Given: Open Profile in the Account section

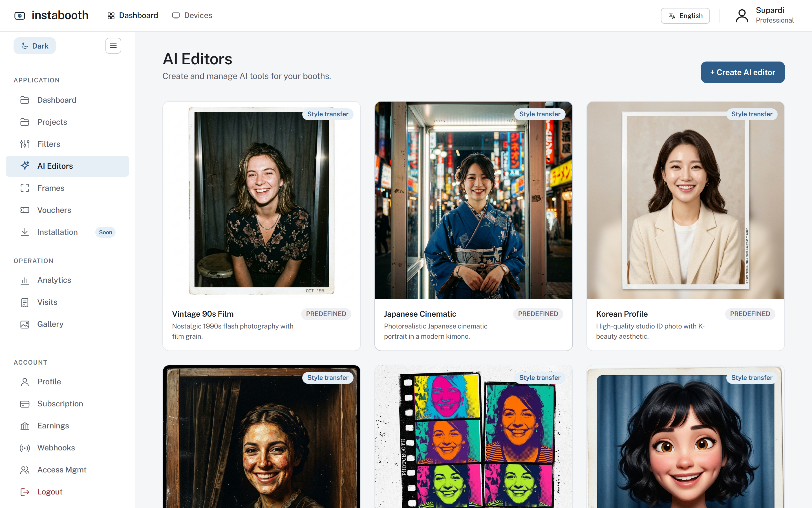Looking at the screenshot, I should click(67, 382).
